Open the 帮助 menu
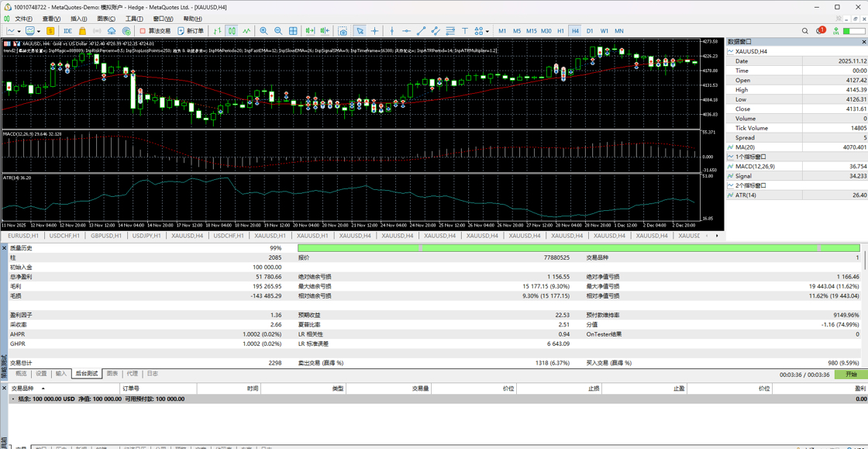The height and width of the screenshot is (449, 868). coord(192,19)
